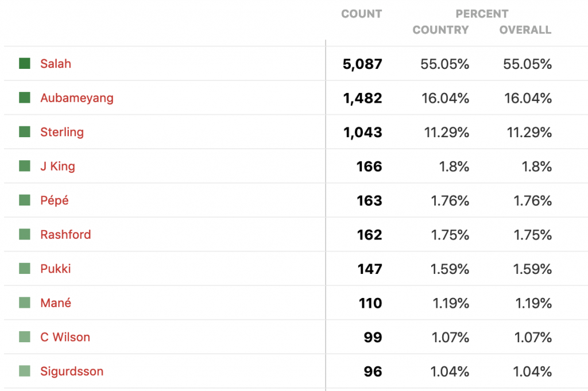Click Rashford's 1.75% country percentage
The height and width of the screenshot is (391, 588).
(x=450, y=235)
